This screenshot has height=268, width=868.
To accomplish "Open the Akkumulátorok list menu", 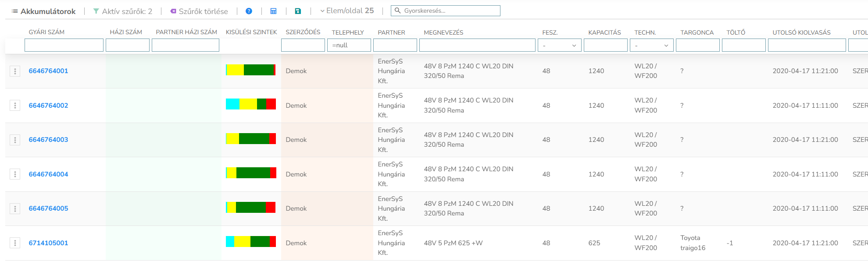I will 15,11.
